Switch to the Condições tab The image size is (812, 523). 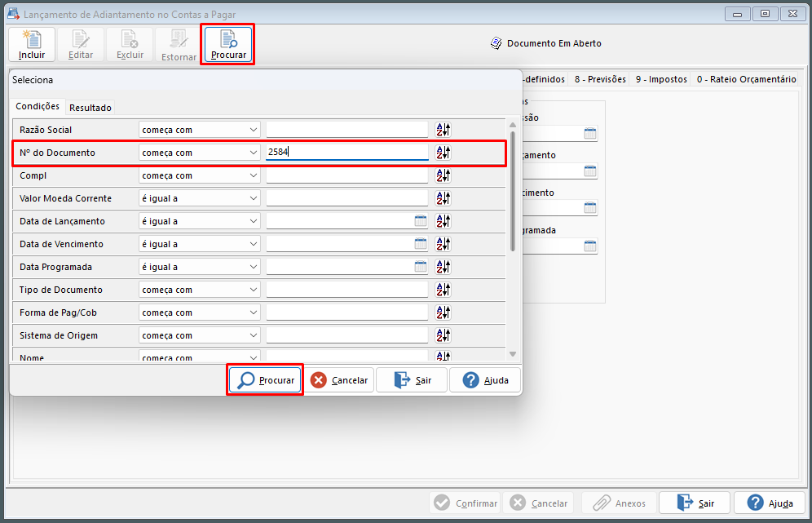click(x=38, y=106)
